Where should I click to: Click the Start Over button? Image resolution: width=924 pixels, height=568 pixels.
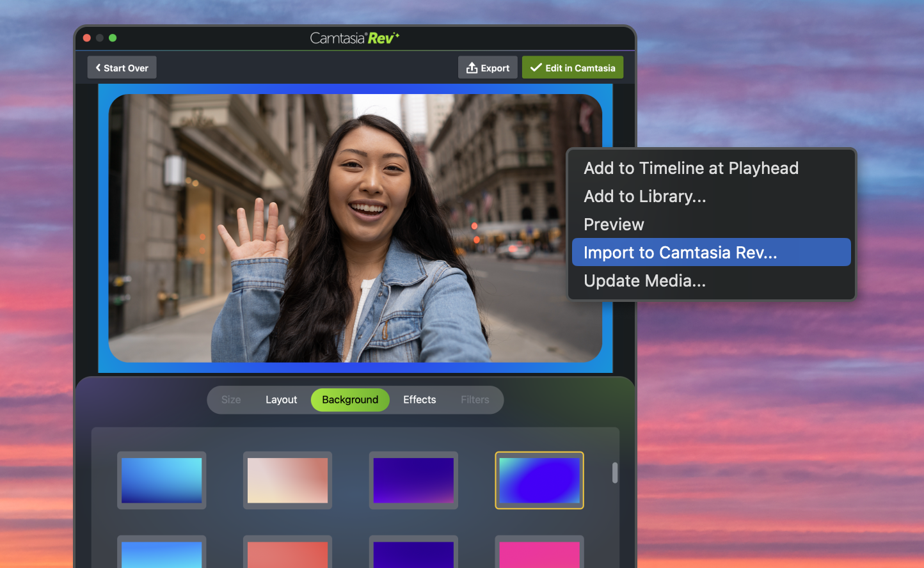[122, 68]
